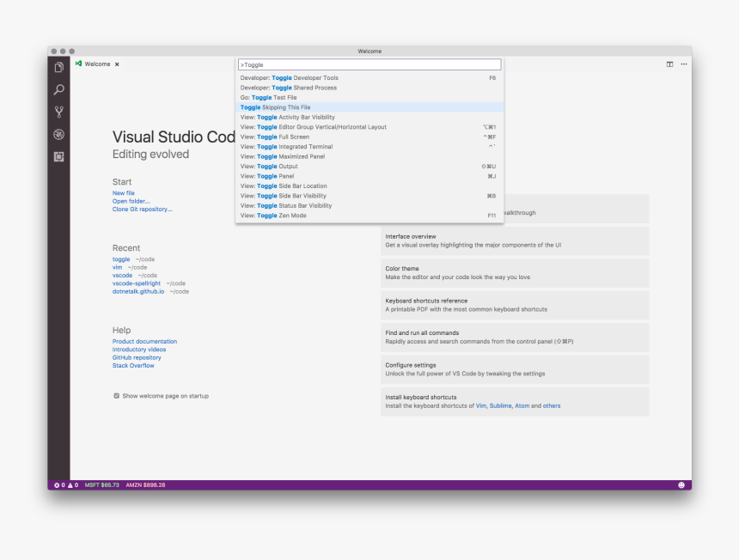Select Toggle Skipping This File command
Image resolution: width=739 pixels, height=560 pixels.
(x=369, y=107)
